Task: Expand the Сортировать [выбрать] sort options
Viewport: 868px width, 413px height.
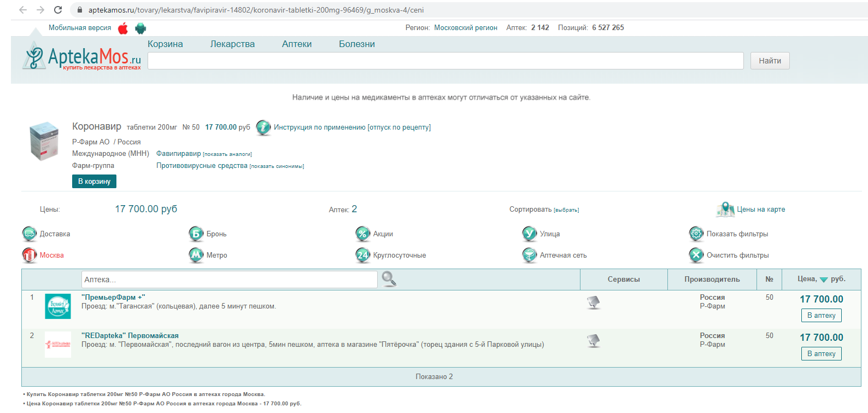Action: (x=566, y=210)
